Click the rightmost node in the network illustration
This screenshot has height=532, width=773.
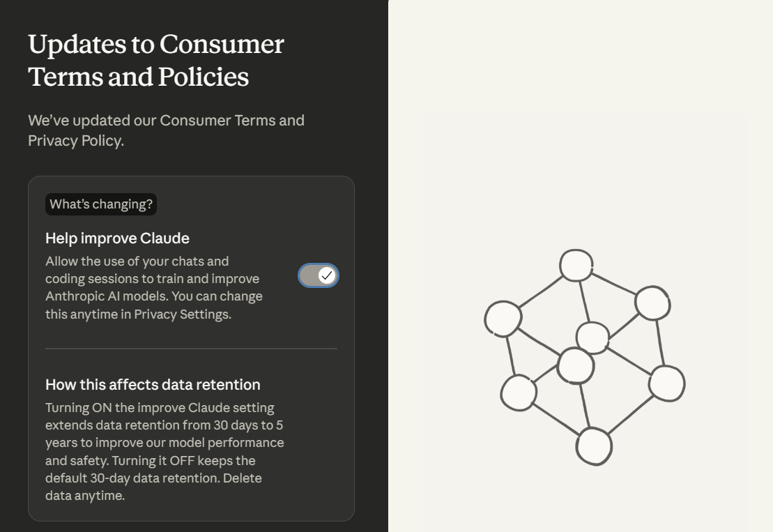tap(666, 383)
